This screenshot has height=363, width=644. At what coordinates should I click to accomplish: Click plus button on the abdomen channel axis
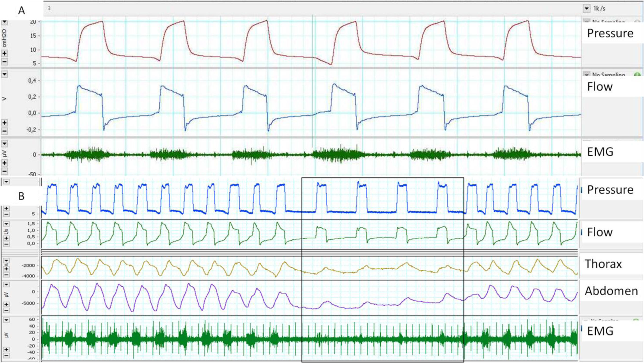6,305
